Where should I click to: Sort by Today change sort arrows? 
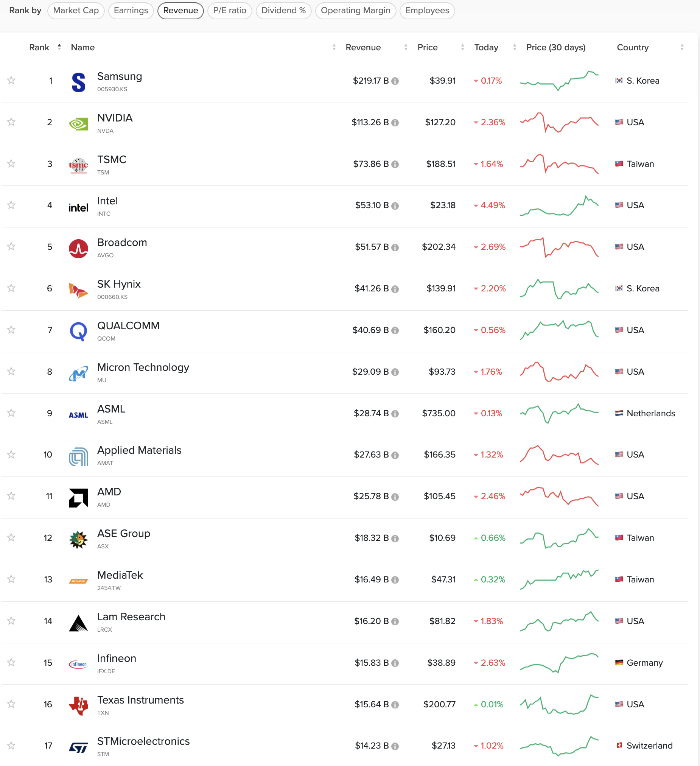(514, 47)
